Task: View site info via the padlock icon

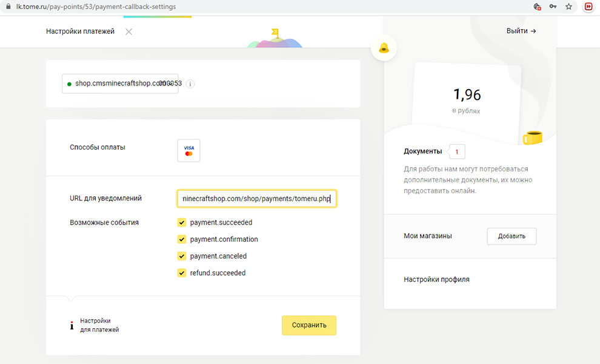Action: (x=8, y=6)
